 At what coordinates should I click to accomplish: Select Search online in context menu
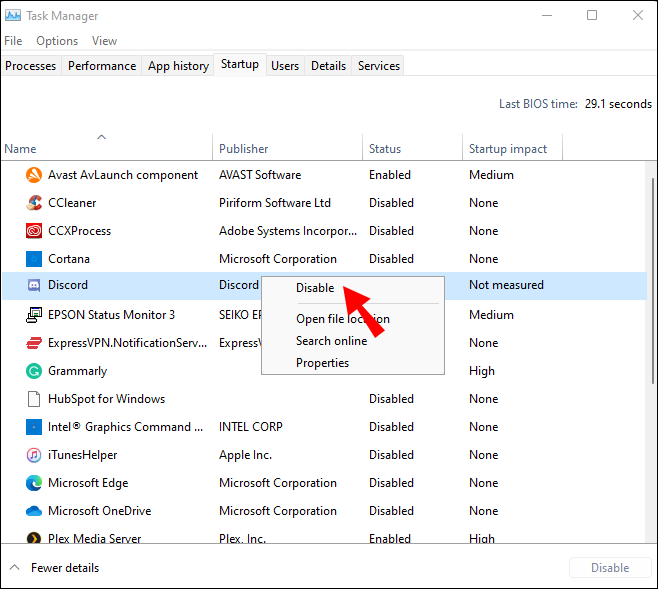pyautogui.click(x=331, y=341)
